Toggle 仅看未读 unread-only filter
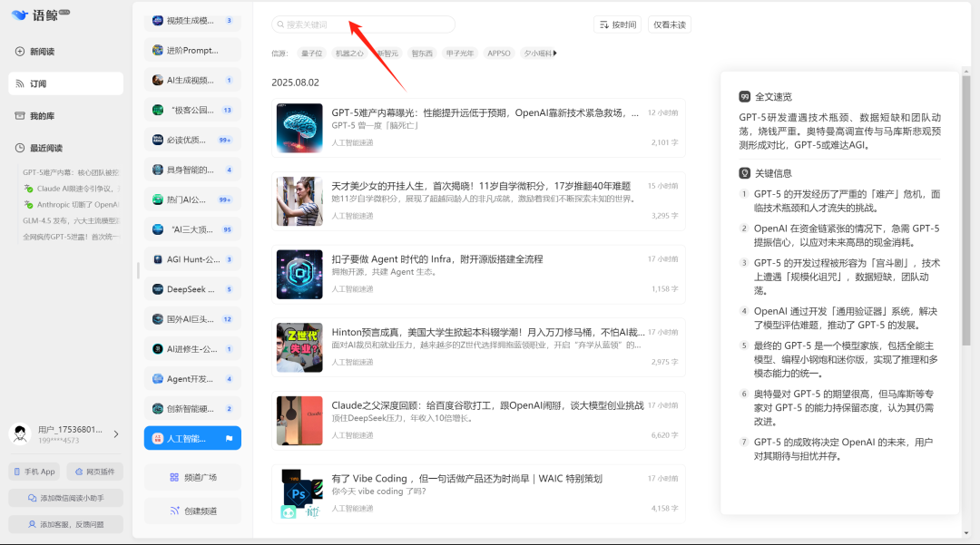 [x=670, y=24]
